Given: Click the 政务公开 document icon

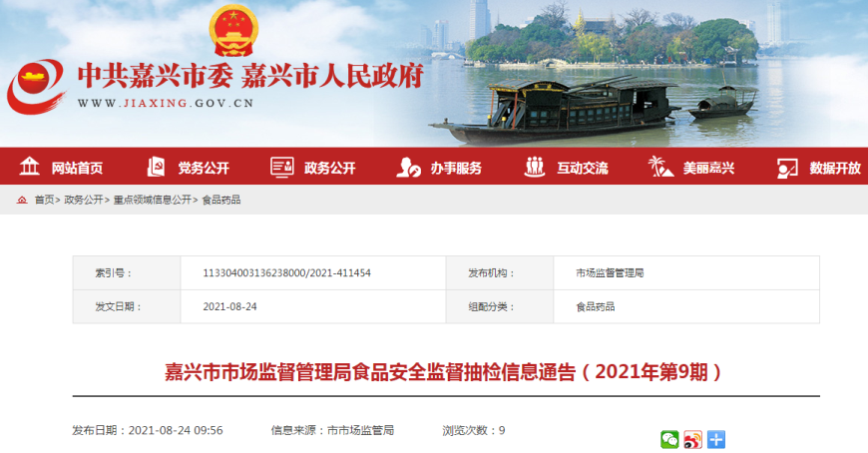Looking at the screenshot, I should (281, 167).
